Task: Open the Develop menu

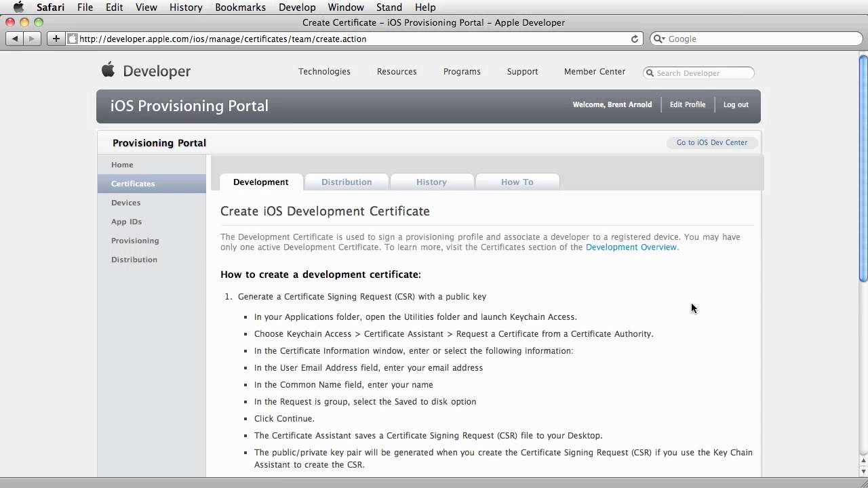Action: pos(297,7)
